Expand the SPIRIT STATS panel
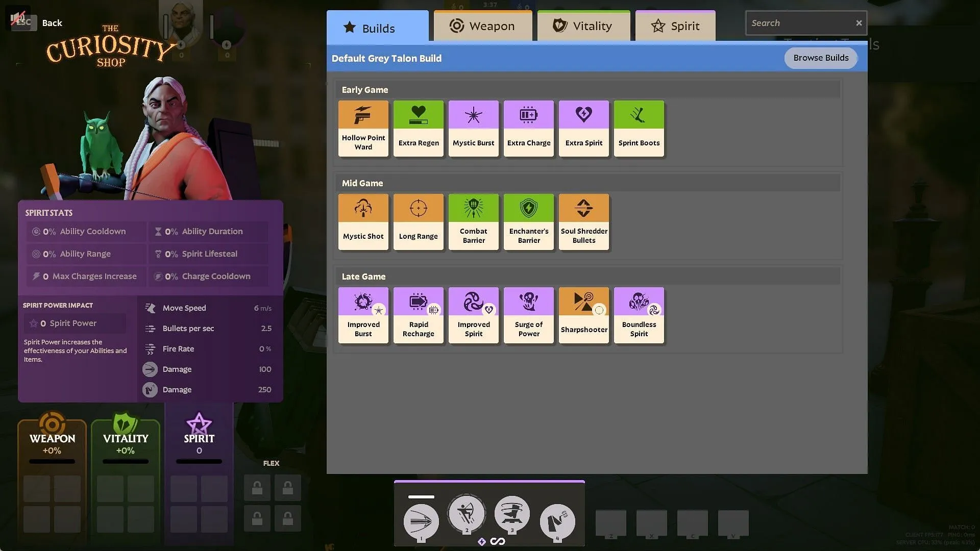Image resolution: width=980 pixels, height=551 pixels. 48,212
